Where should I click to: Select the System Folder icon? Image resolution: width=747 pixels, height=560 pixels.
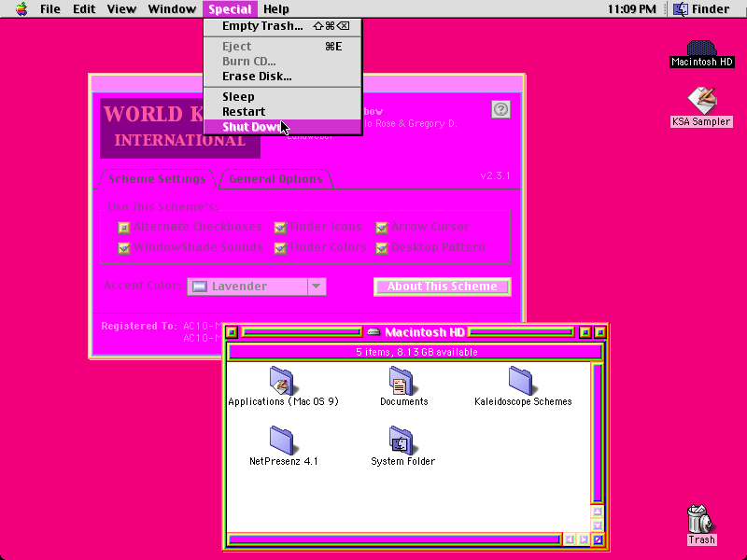click(402, 440)
